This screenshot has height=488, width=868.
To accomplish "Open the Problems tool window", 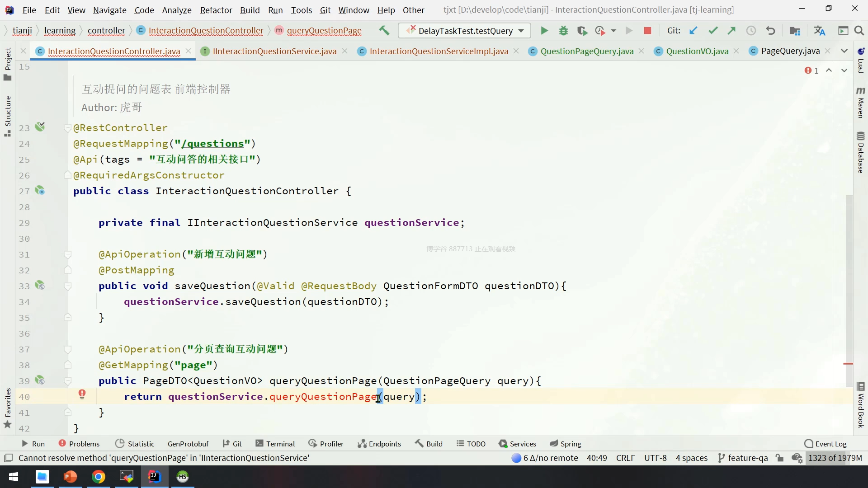I will (79, 444).
